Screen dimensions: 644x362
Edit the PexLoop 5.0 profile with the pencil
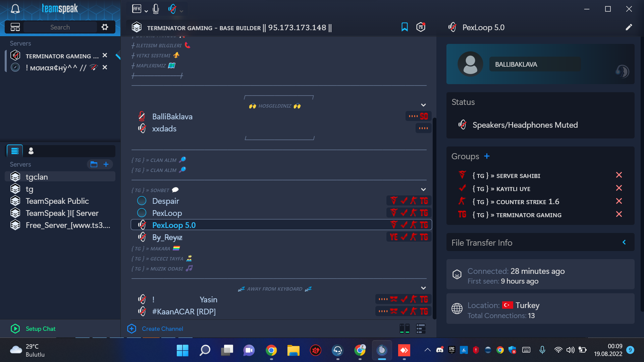(629, 27)
